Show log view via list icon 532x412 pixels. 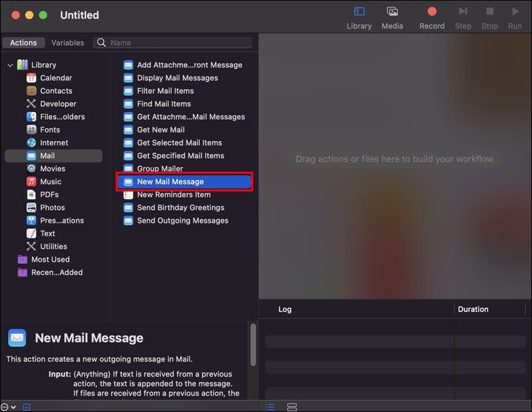270,406
